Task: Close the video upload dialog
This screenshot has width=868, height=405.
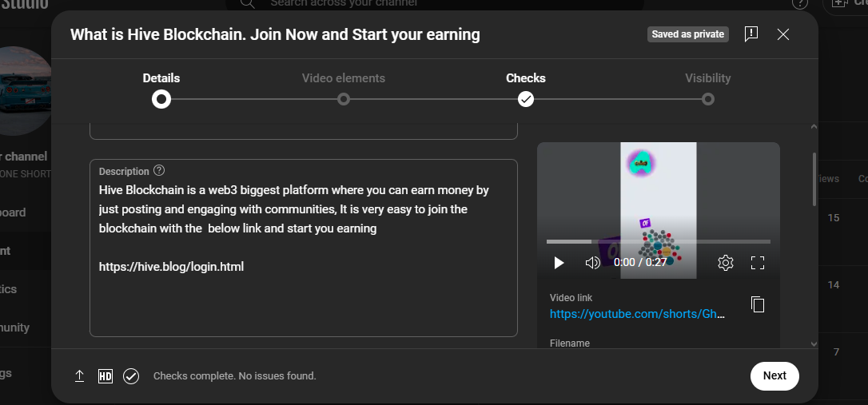Action: click(x=782, y=34)
